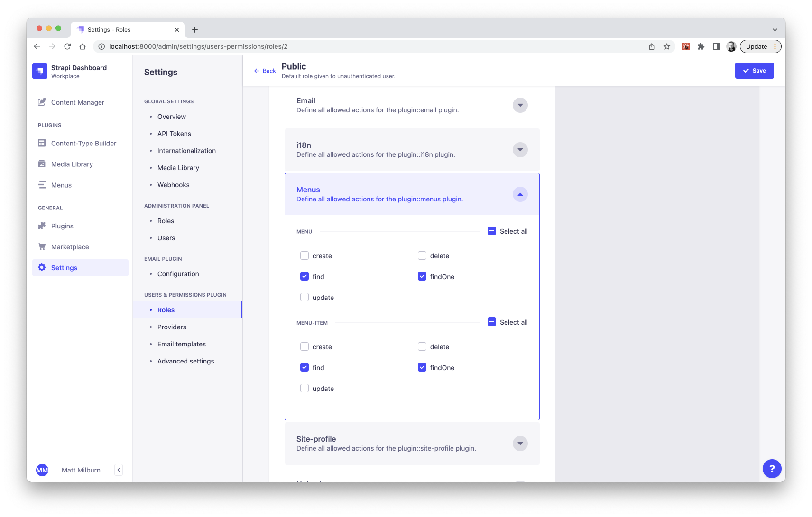Click the browser Update button
This screenshot has width=812, height=517.
[x=760, y=46]
